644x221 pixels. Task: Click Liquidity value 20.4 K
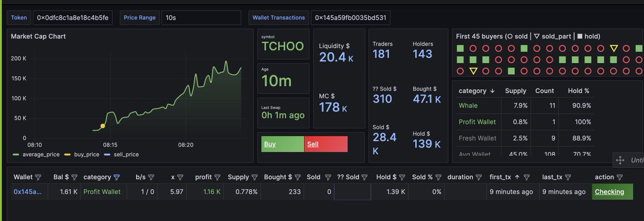336,57
